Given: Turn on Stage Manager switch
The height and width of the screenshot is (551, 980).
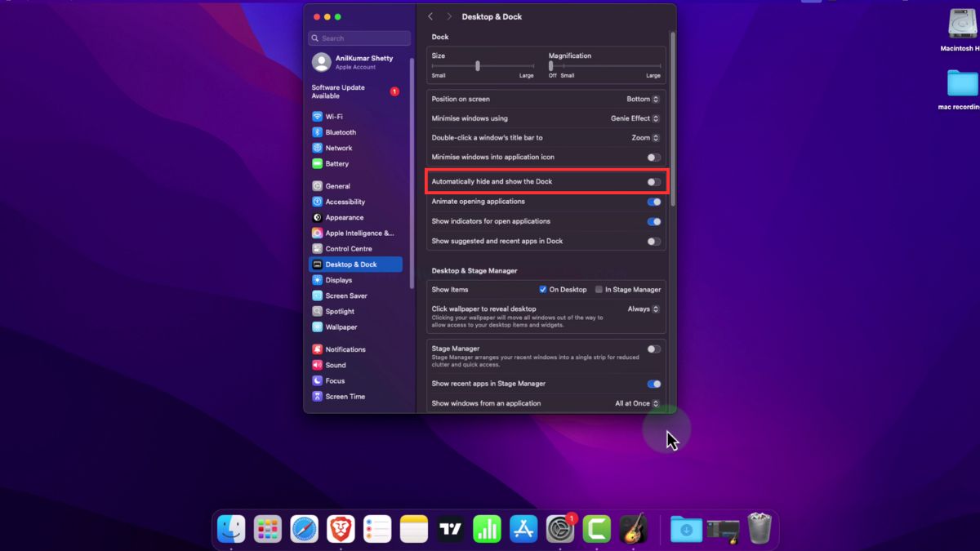Looking at the screenshot, I should coord(653,349).
